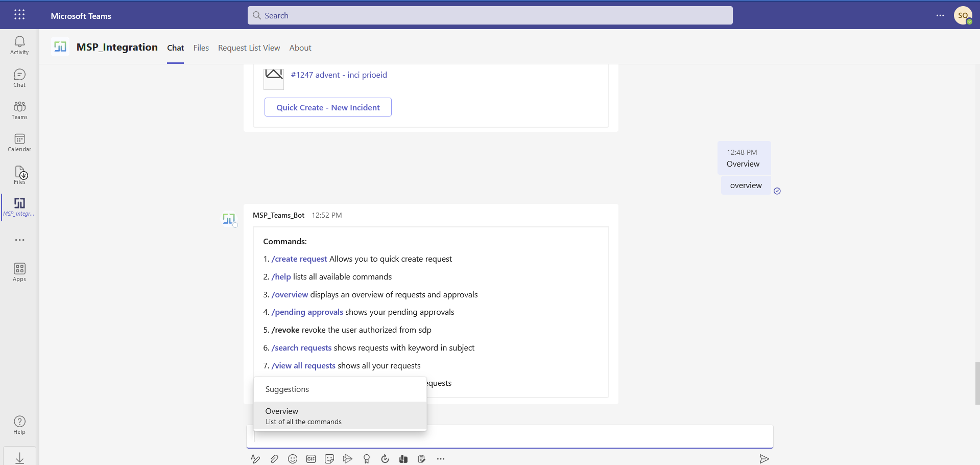This screenshot has height=465, width=980.
Task: Click the download desktop app button
Action: coord(19,458)
